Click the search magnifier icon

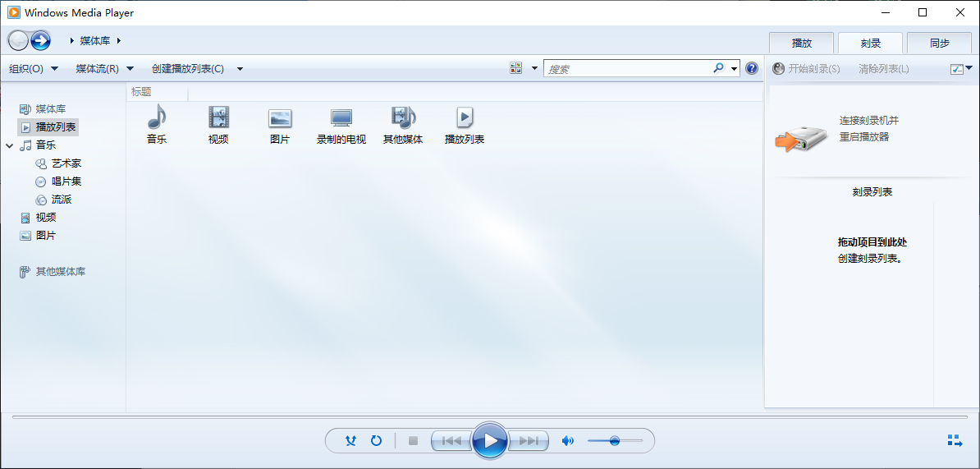719,68
